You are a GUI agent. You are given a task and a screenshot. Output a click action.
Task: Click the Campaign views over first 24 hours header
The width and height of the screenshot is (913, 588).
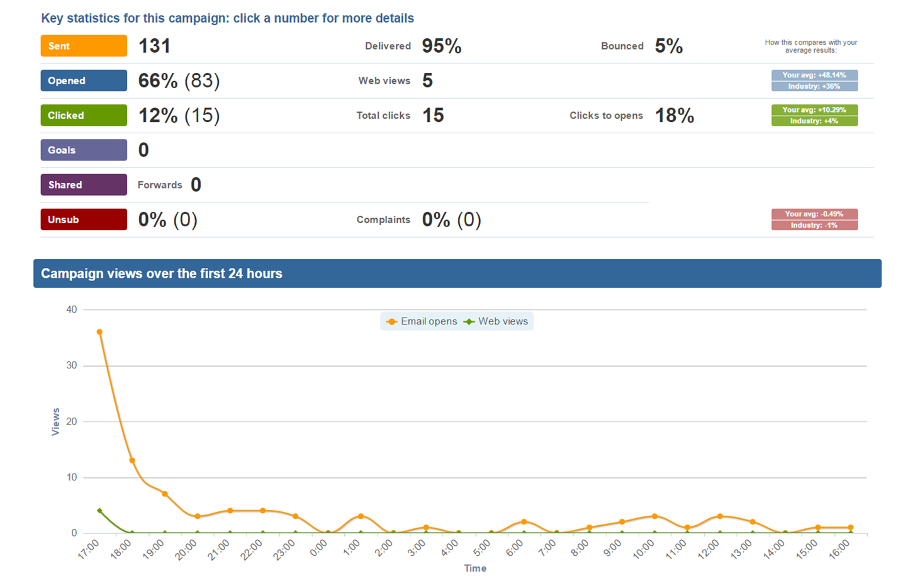457,274
